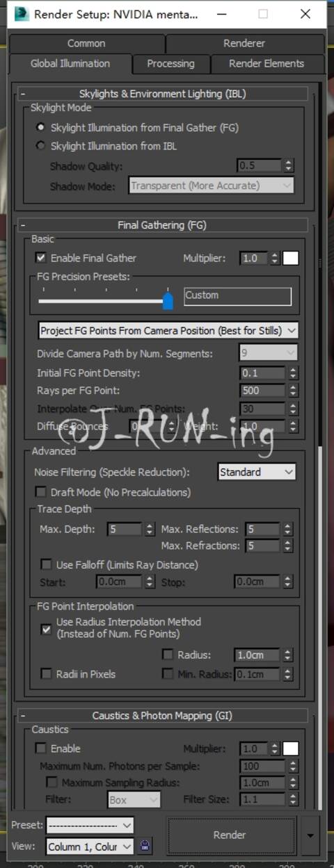This screenshot has width=334, height=868.
Task: Switch to the Renderer tab
Action: pyautogui.click(x=244, y=43)
